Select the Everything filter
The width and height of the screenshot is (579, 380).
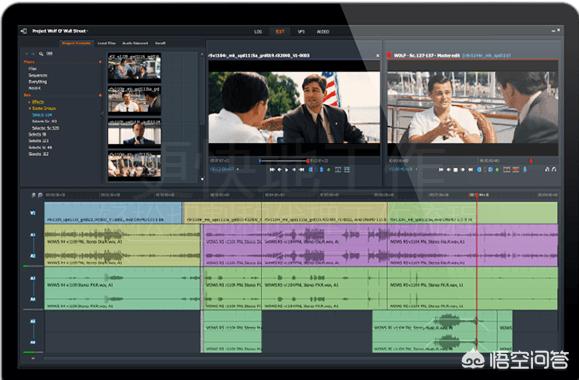tap(38, 82)
